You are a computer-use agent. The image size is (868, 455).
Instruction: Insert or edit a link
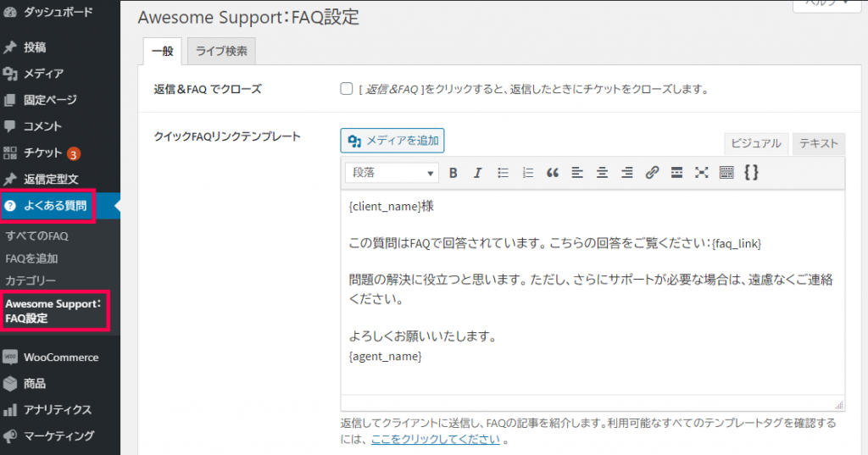coord(652,173)
